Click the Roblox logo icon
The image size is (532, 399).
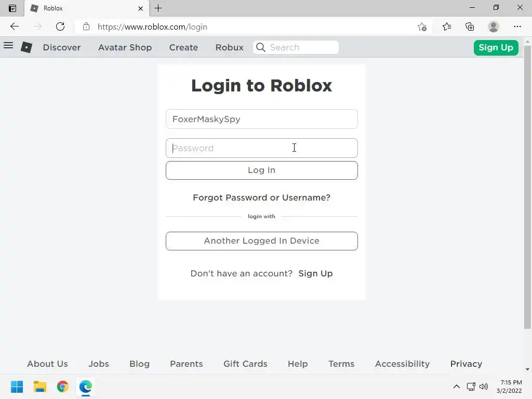coord(26,47)
